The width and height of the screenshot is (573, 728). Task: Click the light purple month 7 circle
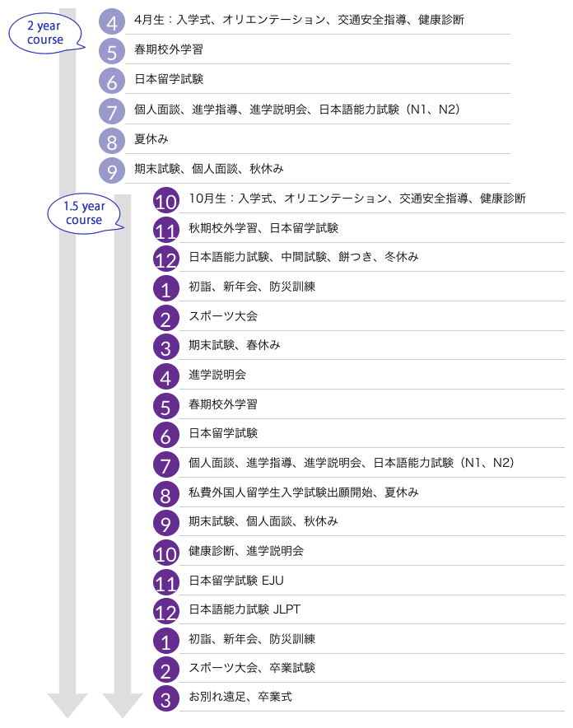coord(112,111)
